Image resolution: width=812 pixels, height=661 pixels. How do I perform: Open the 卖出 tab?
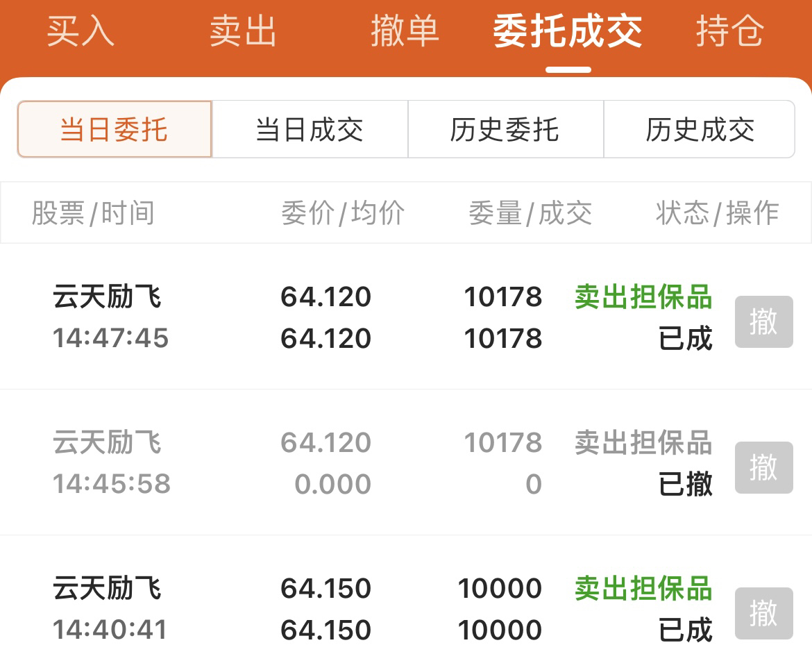pos(243,31)
